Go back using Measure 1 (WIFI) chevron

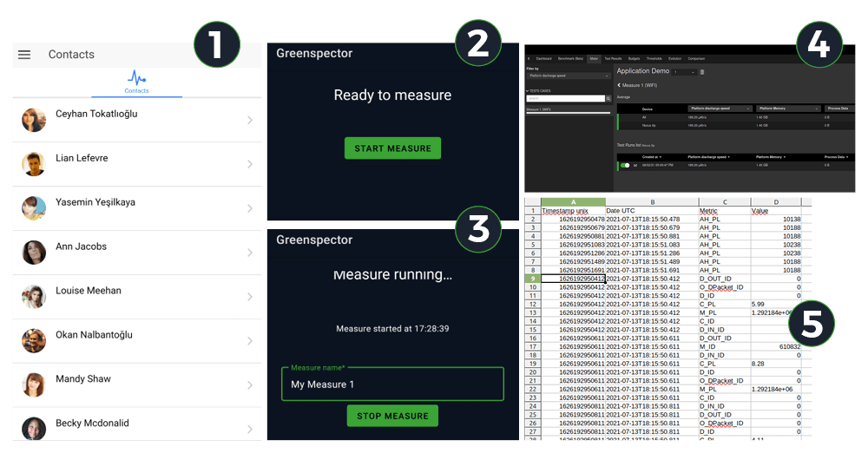(x=619, y=85)
